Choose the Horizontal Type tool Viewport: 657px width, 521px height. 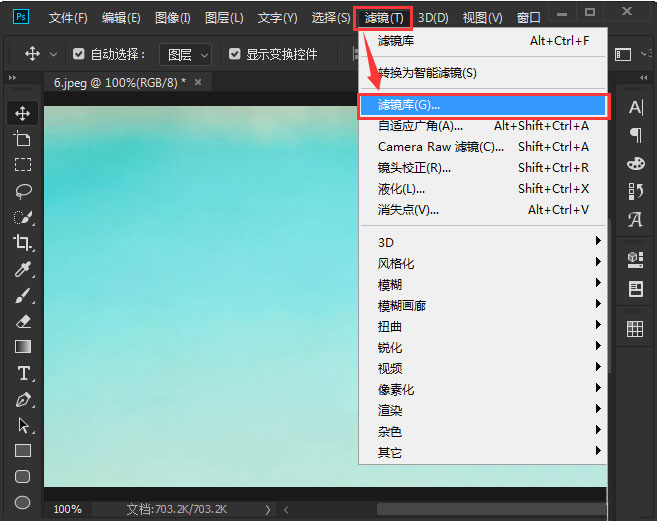pyautogui.click(x=22, y=373)
